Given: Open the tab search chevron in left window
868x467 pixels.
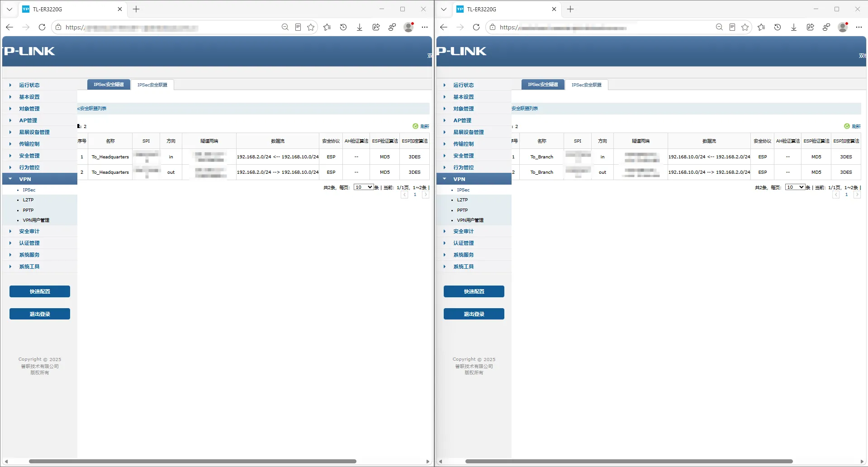Looking at the screenshot, I should point(9,9).
